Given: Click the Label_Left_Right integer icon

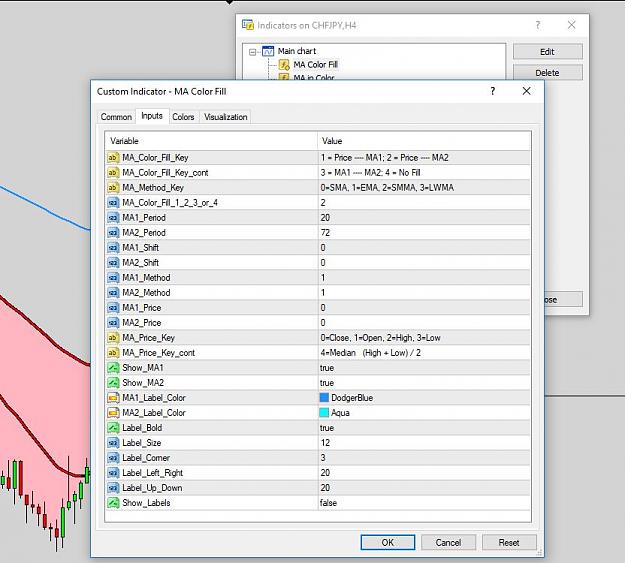Looking at the screenshot, I should (113, 473).
